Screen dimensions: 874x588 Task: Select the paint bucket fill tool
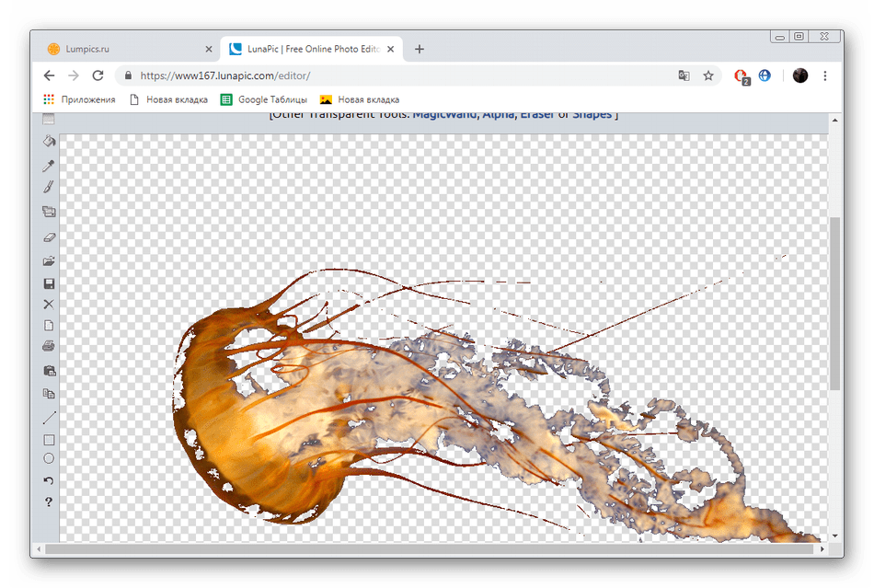pyautogui.click(x=50, y=142)
